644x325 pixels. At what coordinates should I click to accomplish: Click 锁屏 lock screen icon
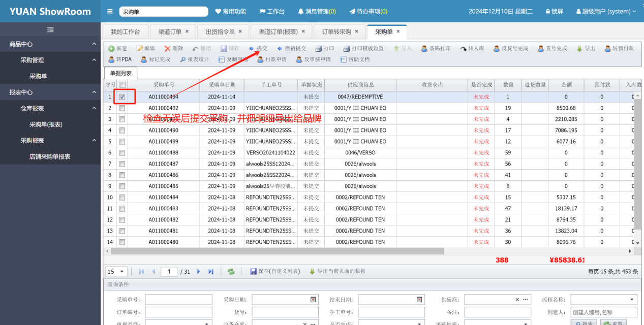[548, 11]
